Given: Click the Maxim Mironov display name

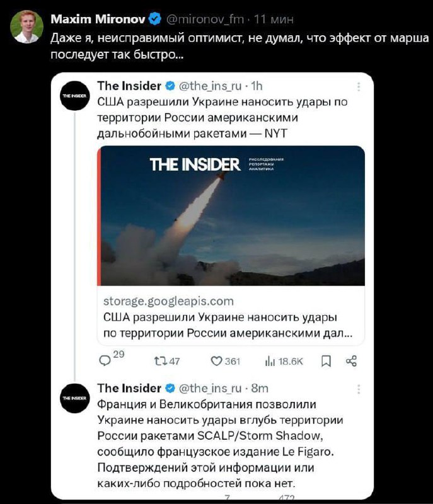Looking at the screenshot, I should point(98,20).
